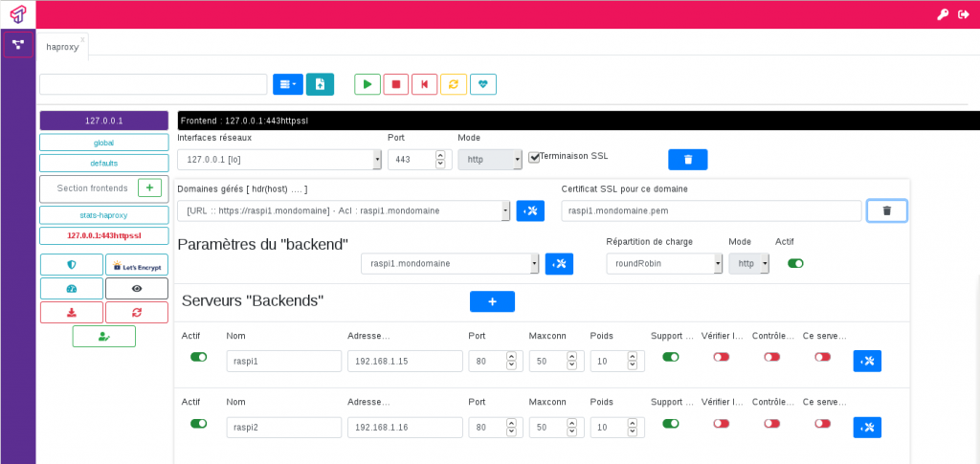The width and height of the screenshot is (980, 464).
Task: Click the raspi1.mondomaine.pem certificate field
Action: (711, 211)
